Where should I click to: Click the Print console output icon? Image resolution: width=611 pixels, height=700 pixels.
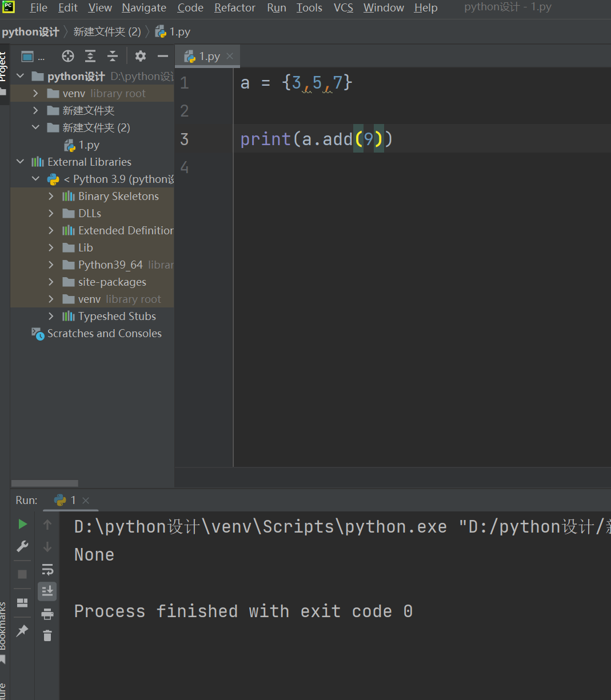[x=47, y=614]
